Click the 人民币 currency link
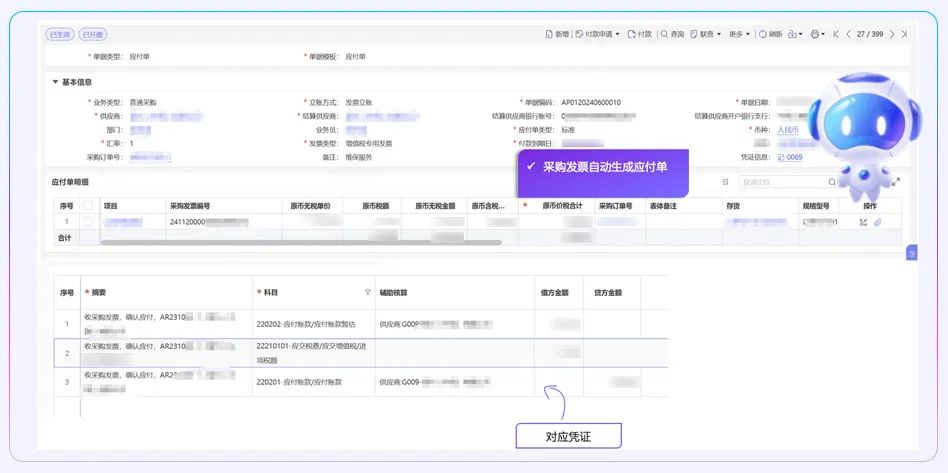The image size is (948, 473). pyautogui.click(x=789, y=130)
